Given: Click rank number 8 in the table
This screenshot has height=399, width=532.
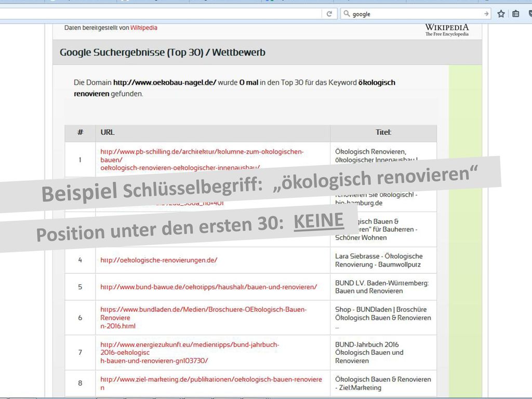Looking at the screenshot, I should tap(80, 383).
